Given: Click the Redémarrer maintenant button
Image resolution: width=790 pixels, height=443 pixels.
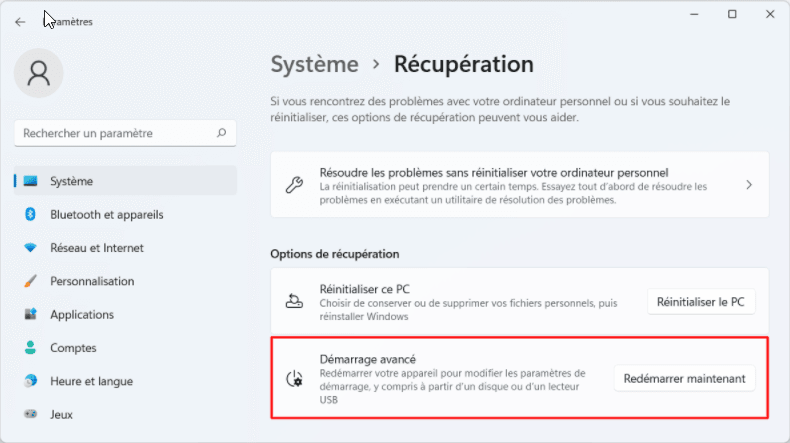Looking at the screenshot, I should coord(684,379).
